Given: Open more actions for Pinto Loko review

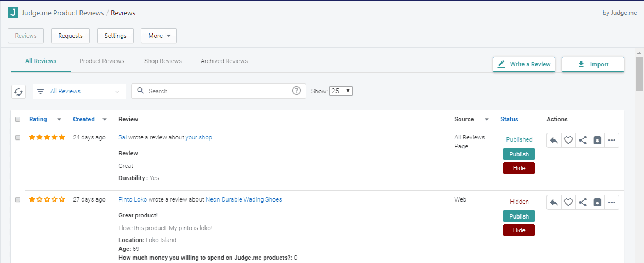Looking at the screenshot, I should (612, 203).
